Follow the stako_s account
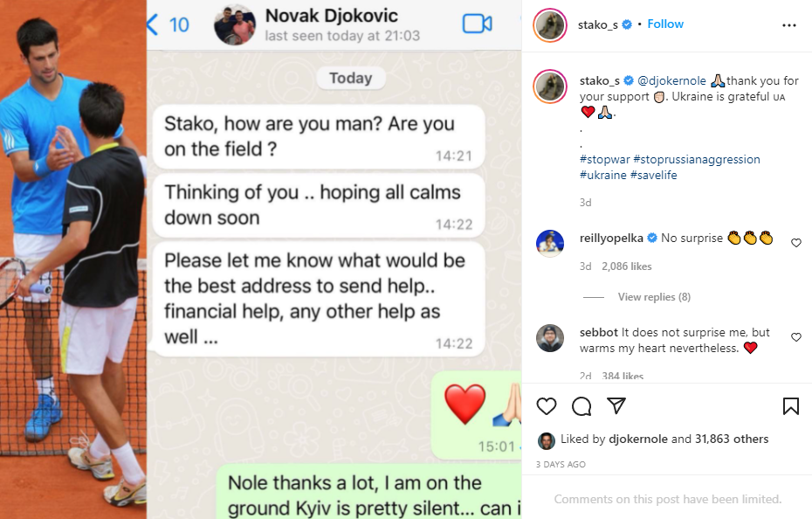The image size is (812, 519). (x=665, y=24)
